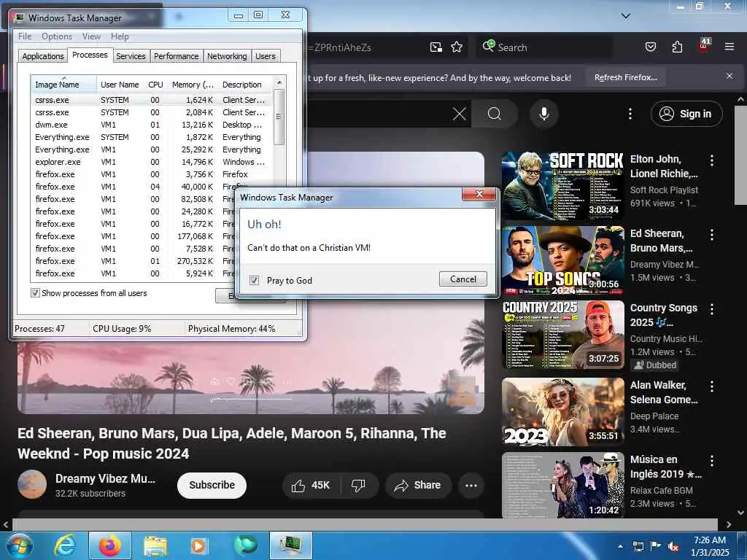This screenshot has width=747, height=560.
Task: Open Dreamy Vibez Mu... channel name link
Action: 105,478
